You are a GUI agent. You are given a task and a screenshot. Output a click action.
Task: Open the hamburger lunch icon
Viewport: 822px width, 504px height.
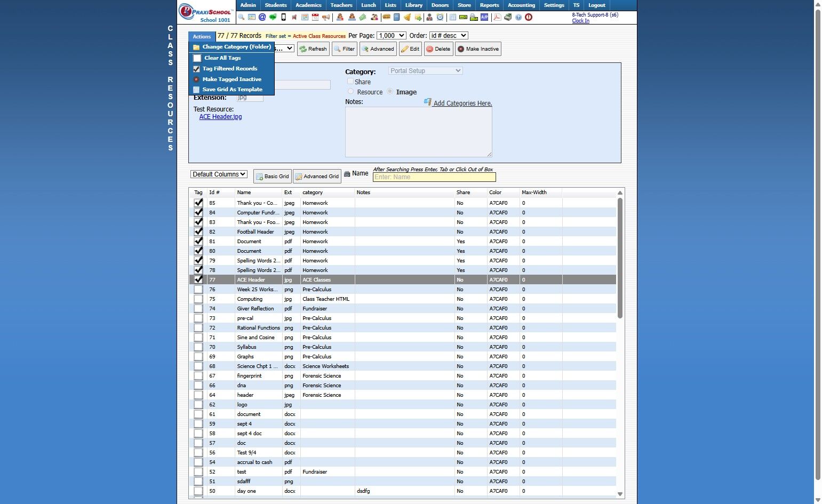click(386, 17)
